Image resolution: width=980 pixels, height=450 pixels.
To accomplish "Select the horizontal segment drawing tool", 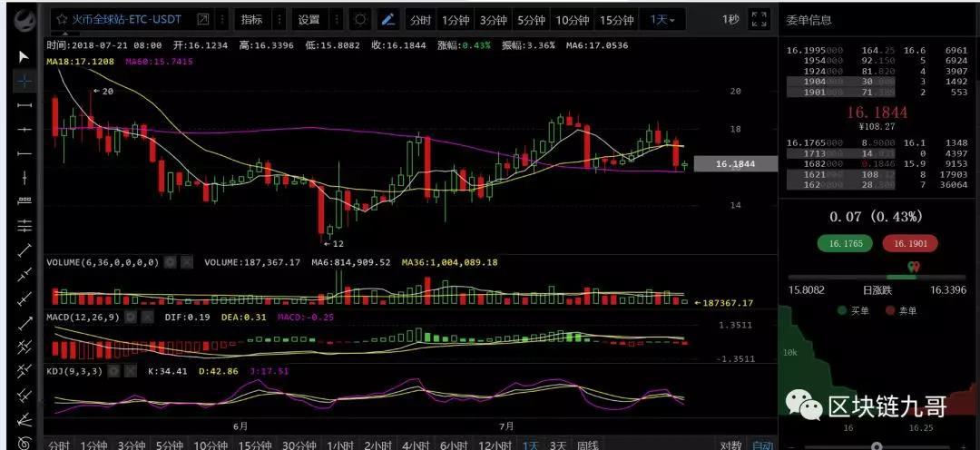I will coord(24,105).
